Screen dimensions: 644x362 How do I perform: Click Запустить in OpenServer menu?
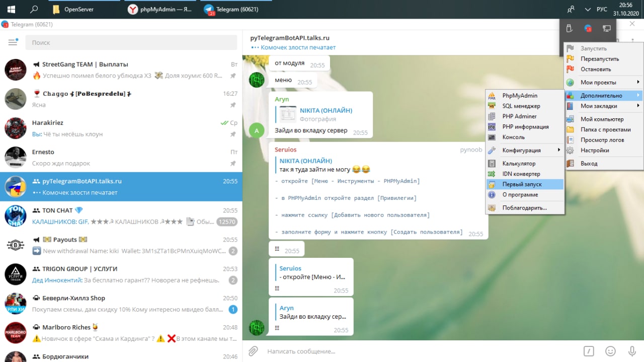coord(603,48)
